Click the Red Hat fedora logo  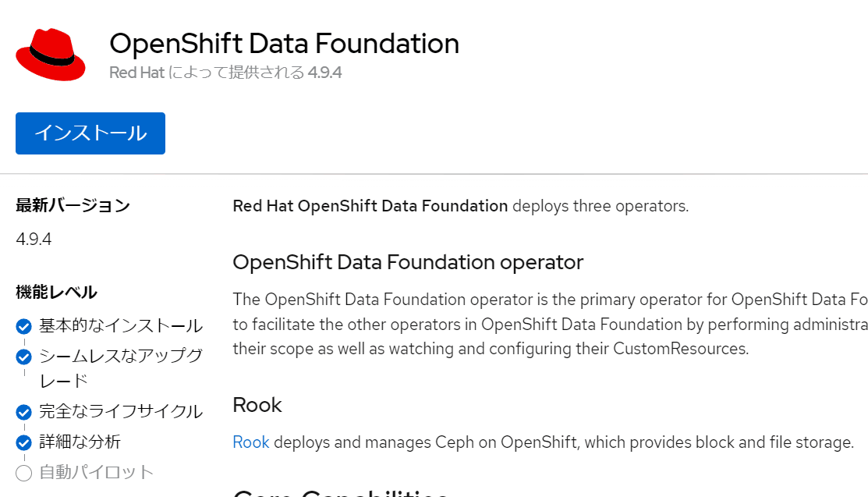(50, 55)
